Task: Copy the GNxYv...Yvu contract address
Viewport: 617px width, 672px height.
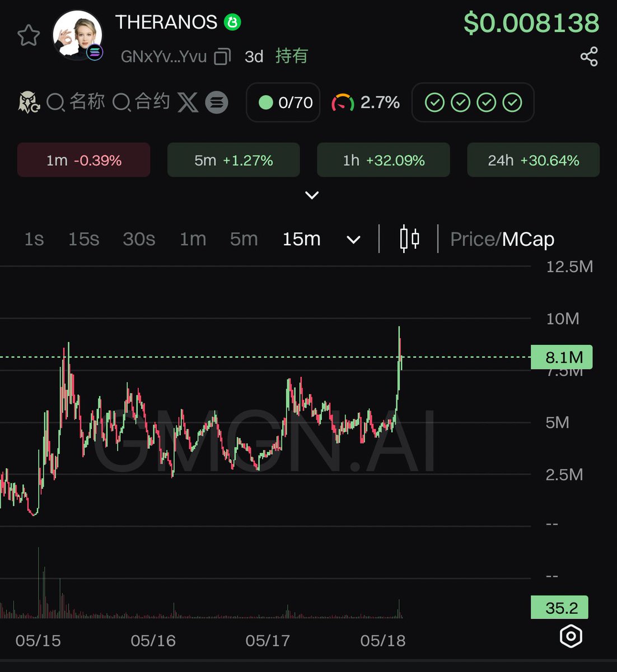Action: coord(223,57)
